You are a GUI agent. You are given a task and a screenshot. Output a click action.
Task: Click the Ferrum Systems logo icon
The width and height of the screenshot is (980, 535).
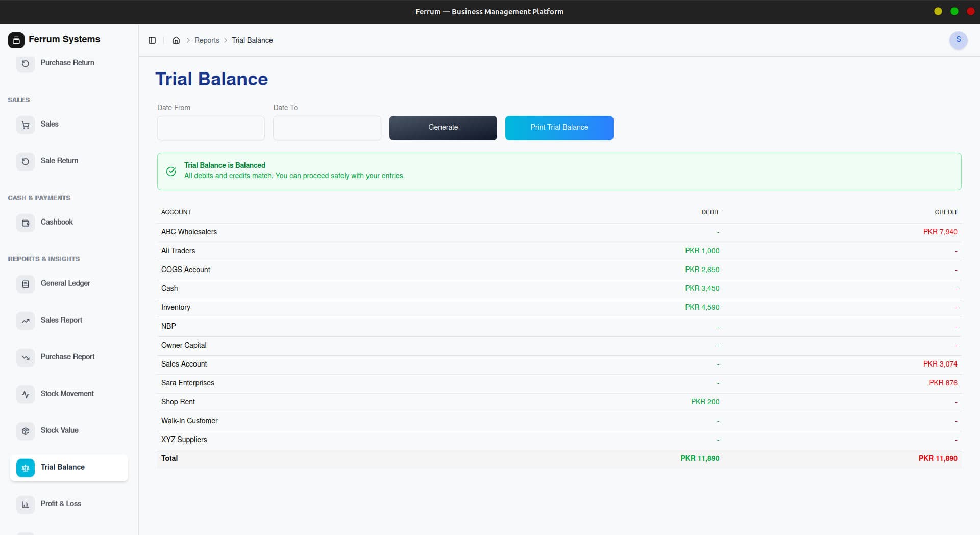pos(16,40)
